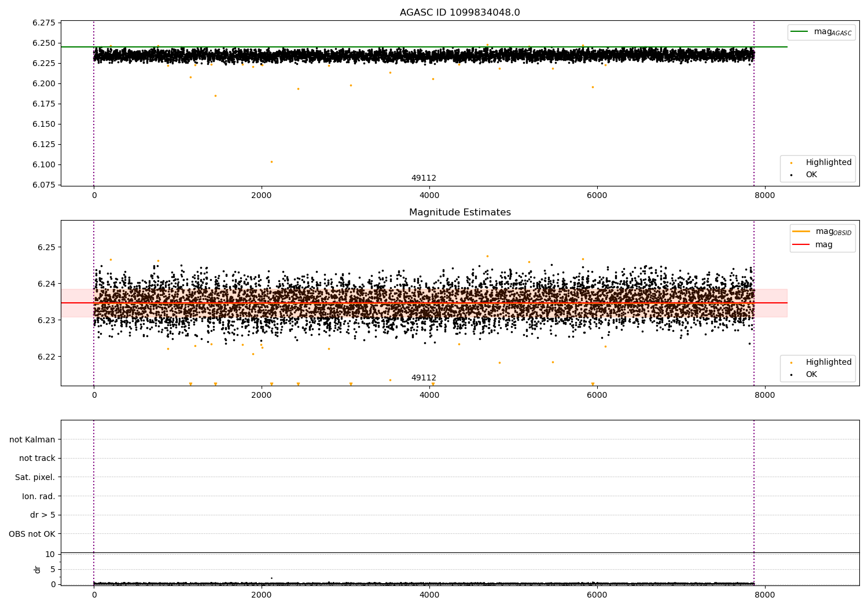Click 'Highlighted' in the top plot legend
The height and width of the screenshot is (608, 868).
point(829,163)
